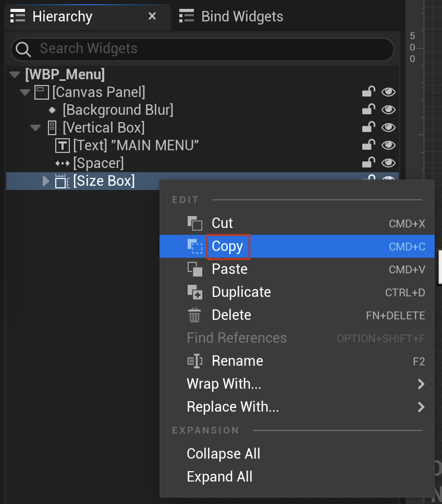The image size is (442, 504).
Task: Click the Rename icon in context menu
Action: coord(194,361)
